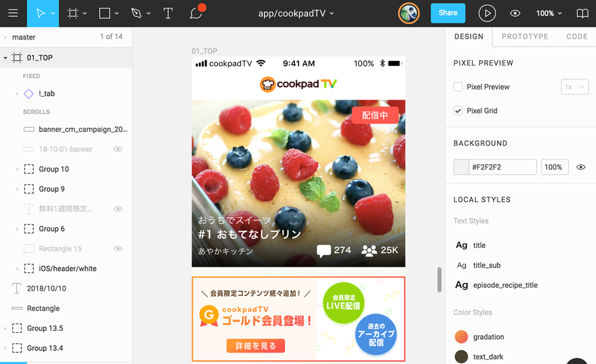
Task: Click the iOS/header/white group icon
Action: pos(29,269)
